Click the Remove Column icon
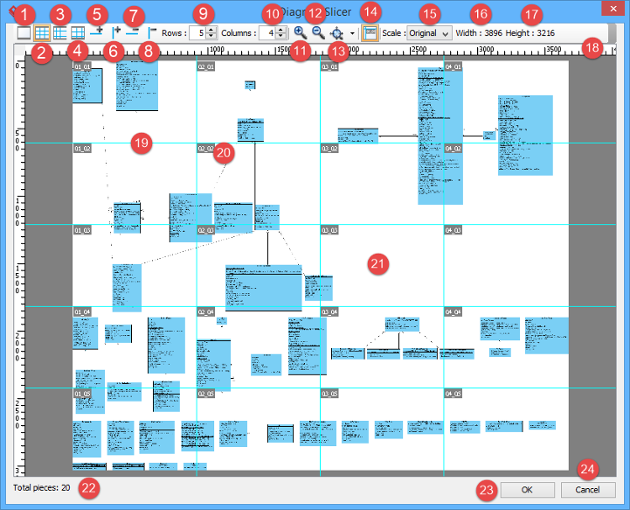 coord(151,33)
